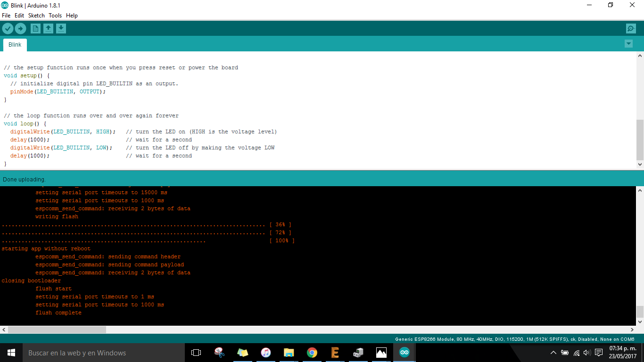Click the Generic ESP8266 Module board status text
Viewport: 644px width, 362px height.
514,339
